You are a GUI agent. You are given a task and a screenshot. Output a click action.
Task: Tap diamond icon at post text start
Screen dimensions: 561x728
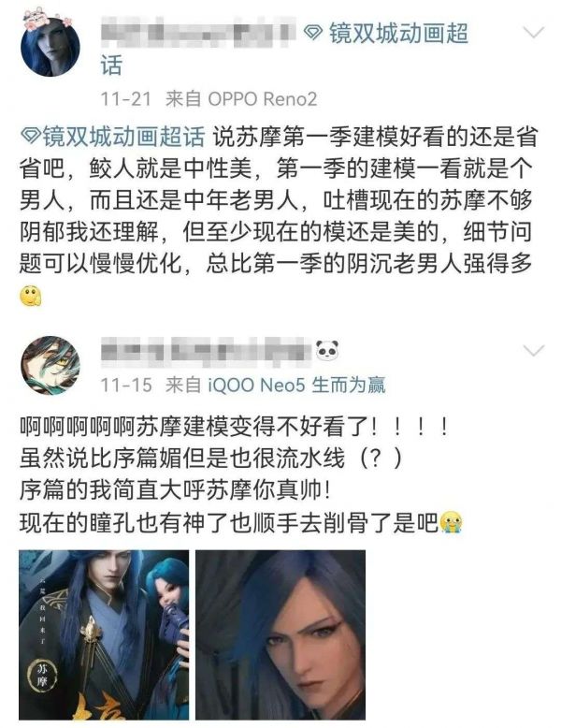(31, 136)
